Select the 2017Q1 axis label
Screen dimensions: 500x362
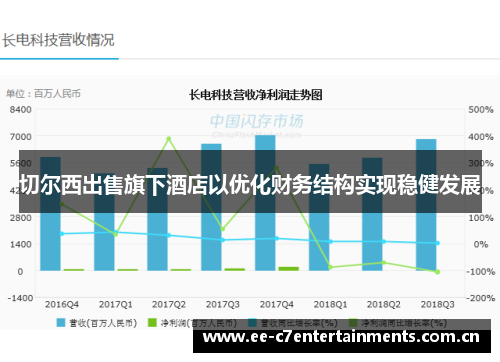click(115, 304)
